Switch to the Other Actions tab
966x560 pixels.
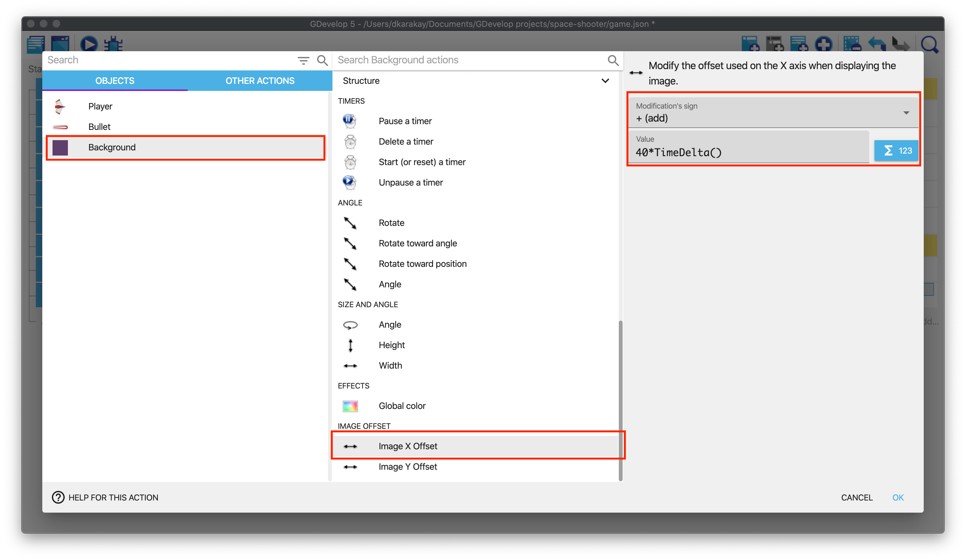[259, 81]
